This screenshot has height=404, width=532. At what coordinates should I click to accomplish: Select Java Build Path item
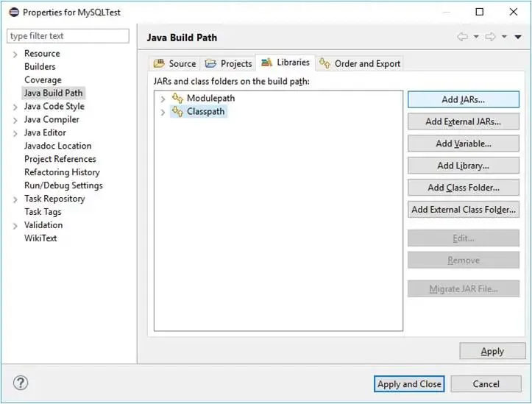pos(53,93)
